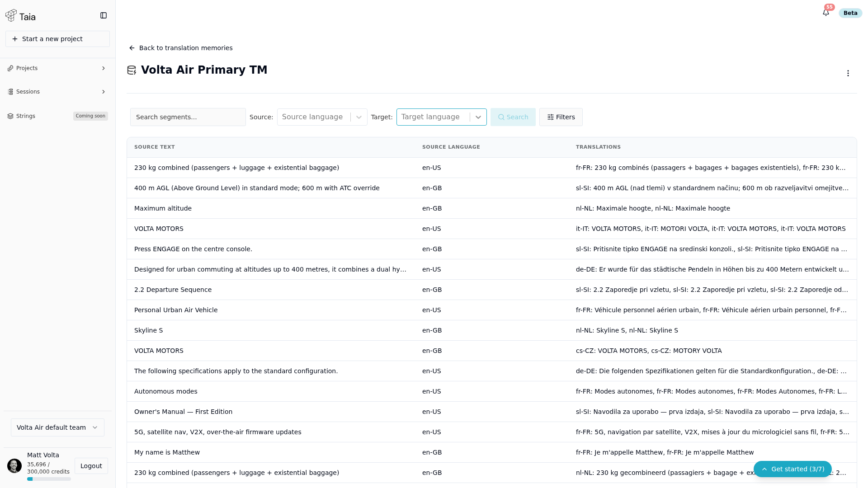The width and height of the screenshot is (868, 488).
Task: Open the Target language dropdown arrow
Action: tap(478, 117)
